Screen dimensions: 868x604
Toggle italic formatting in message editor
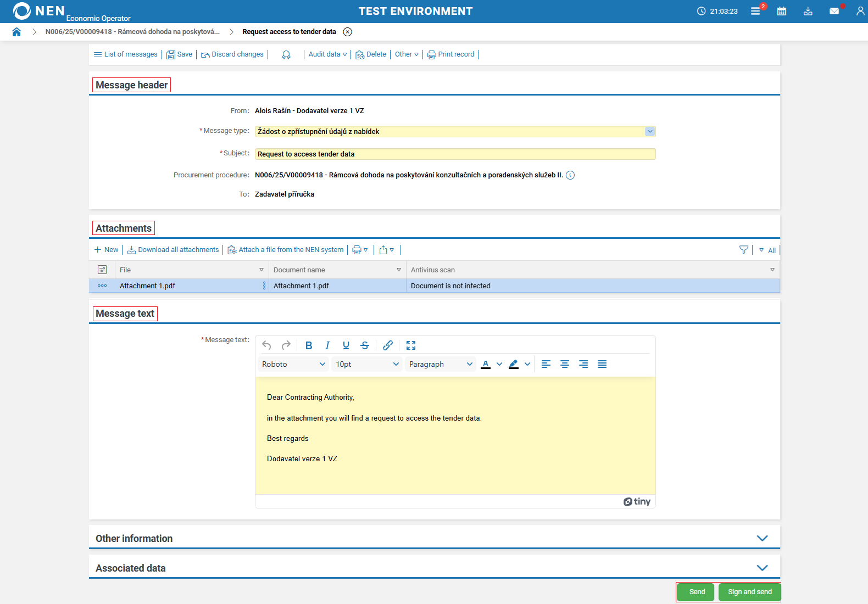point(327,345)
